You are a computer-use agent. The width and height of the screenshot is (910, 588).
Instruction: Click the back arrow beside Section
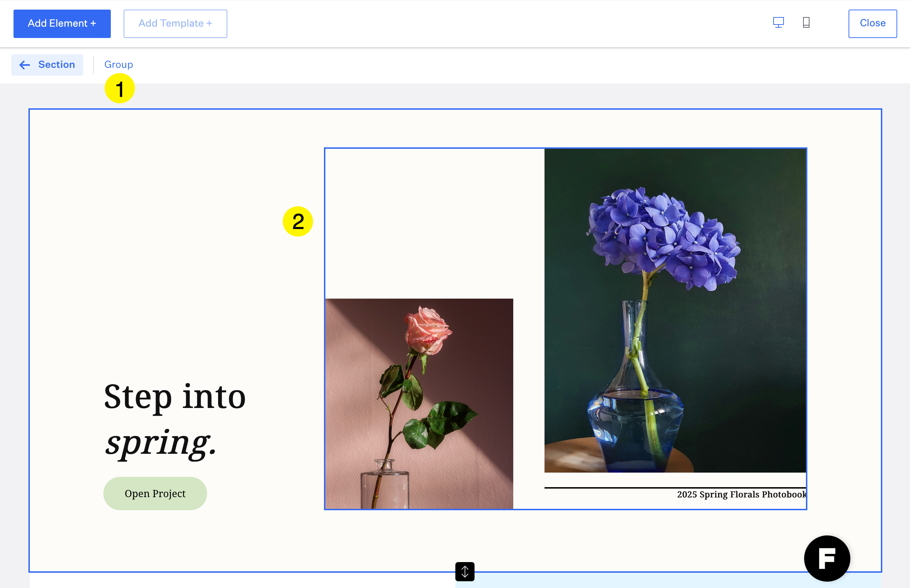pos(25,65)
